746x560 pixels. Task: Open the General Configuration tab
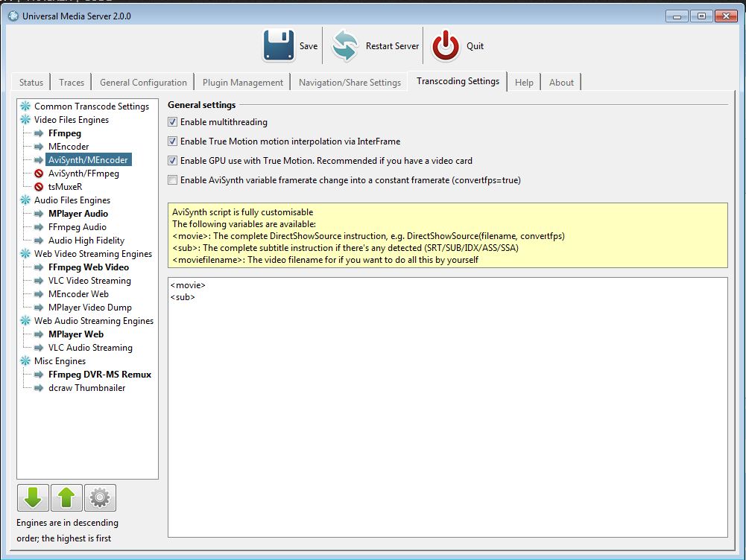pyautogui.click(x=143, y=82)
